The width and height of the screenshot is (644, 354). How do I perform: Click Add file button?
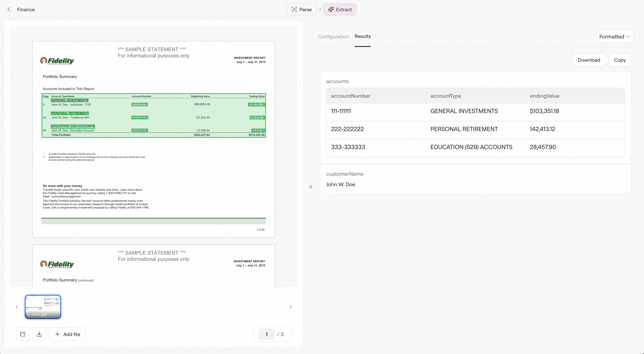click(67, 334)
